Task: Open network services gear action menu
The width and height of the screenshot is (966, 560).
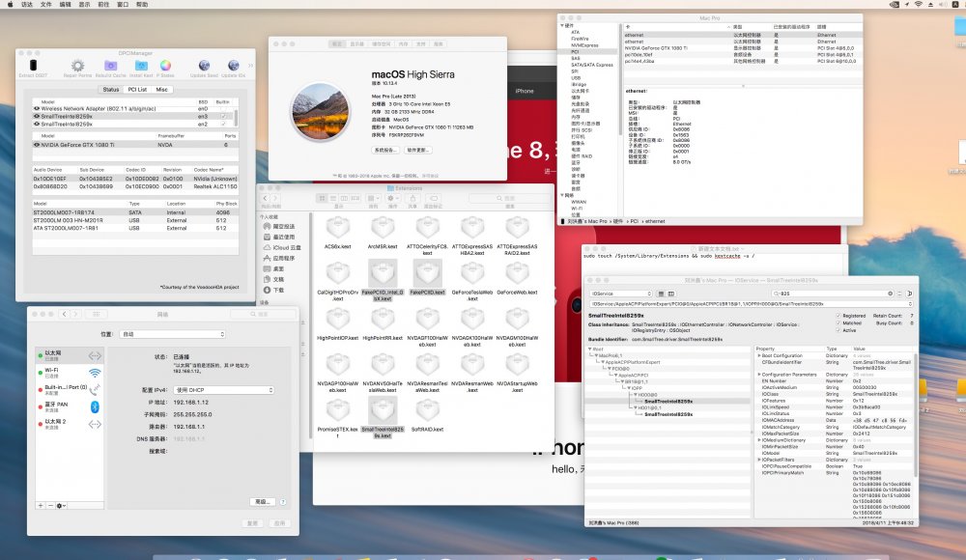Action: tap(61, 505)
